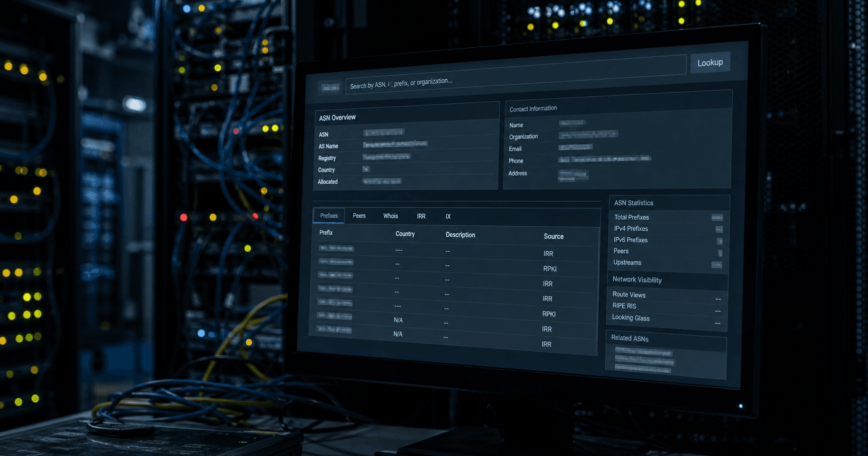Click the Email label
This screenshot has width=868, height=456.
pos(515,149)
